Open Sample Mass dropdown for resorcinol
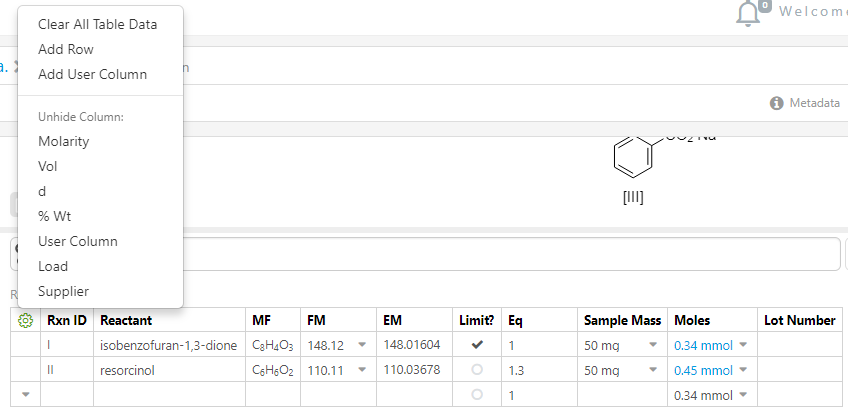This screenshot has height=412, width=848. 653,370
